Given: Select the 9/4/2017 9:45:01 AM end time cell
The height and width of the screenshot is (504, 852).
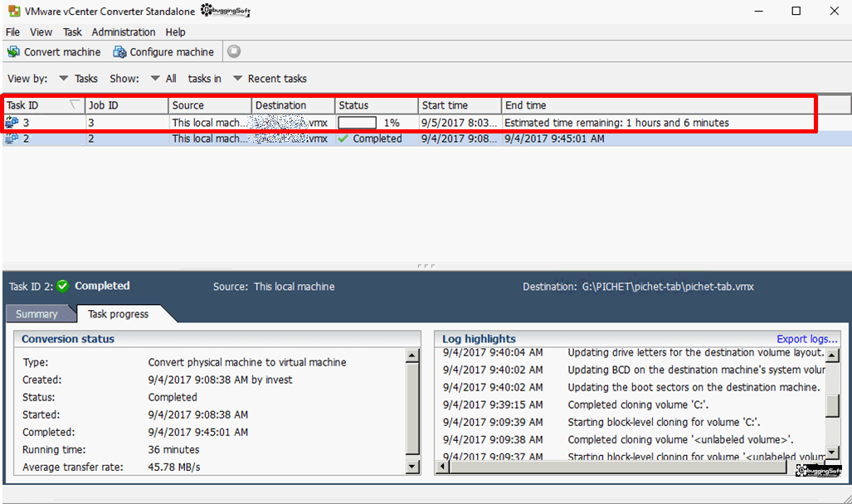Looking at the screenshot, I should [x=554, y=138].
